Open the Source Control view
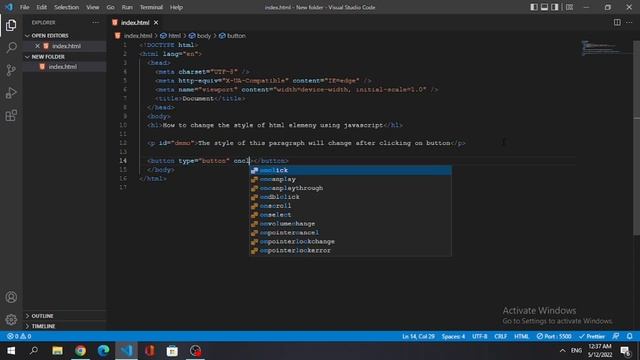This screenshot has height=360, width=640. pos(11,70)
